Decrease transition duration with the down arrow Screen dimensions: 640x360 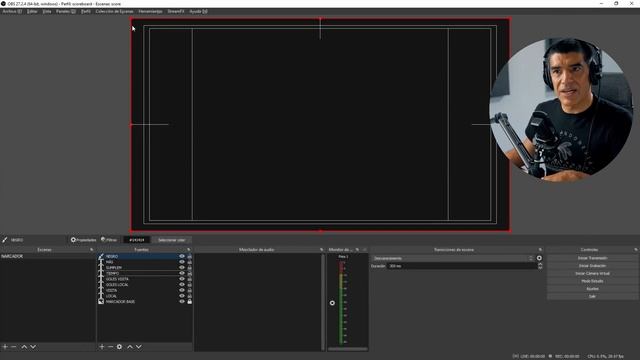[540, 268]
